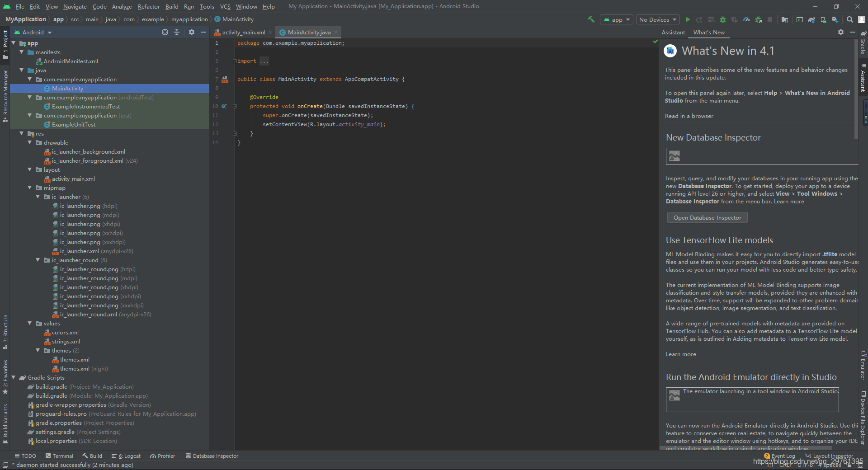868x470 pixels.
Task: Click the run configuration window icon in toolbar
Action: click(800, 19)
